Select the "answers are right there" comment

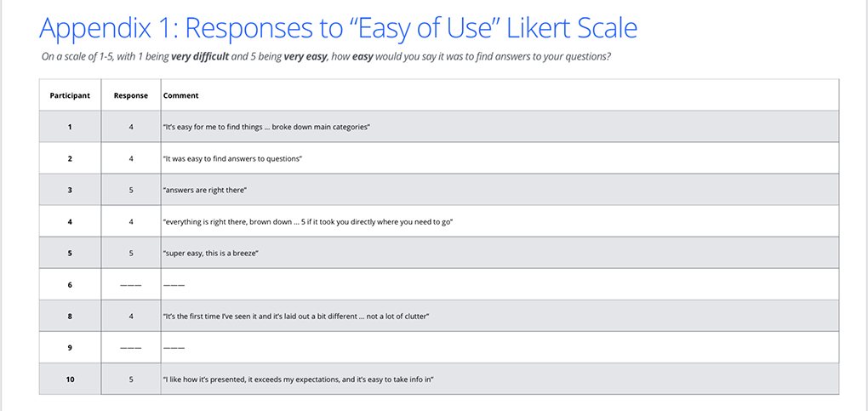(x=204, y=190)
